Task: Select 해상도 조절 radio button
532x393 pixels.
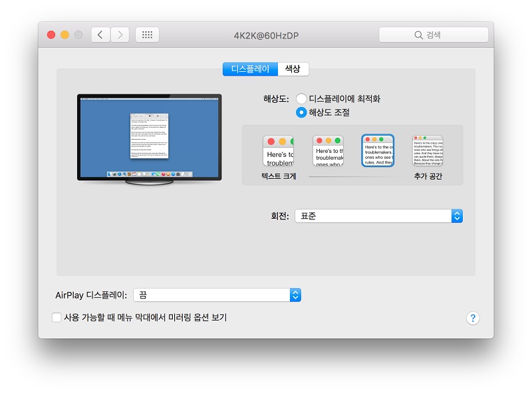Action: tap(301, 112)
